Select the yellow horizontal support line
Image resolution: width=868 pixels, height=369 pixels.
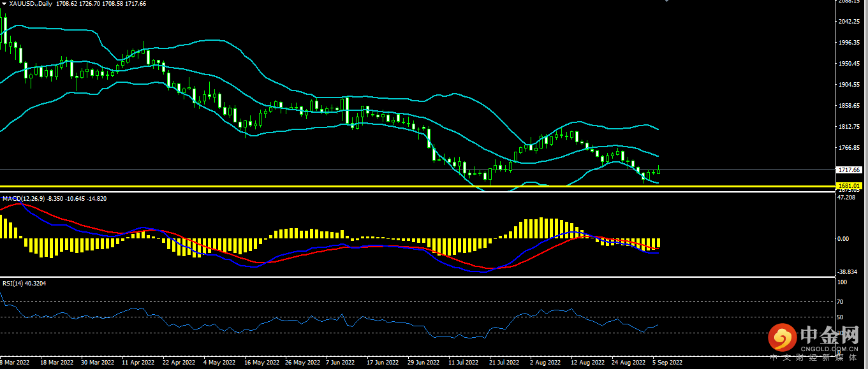pos(383,186)
